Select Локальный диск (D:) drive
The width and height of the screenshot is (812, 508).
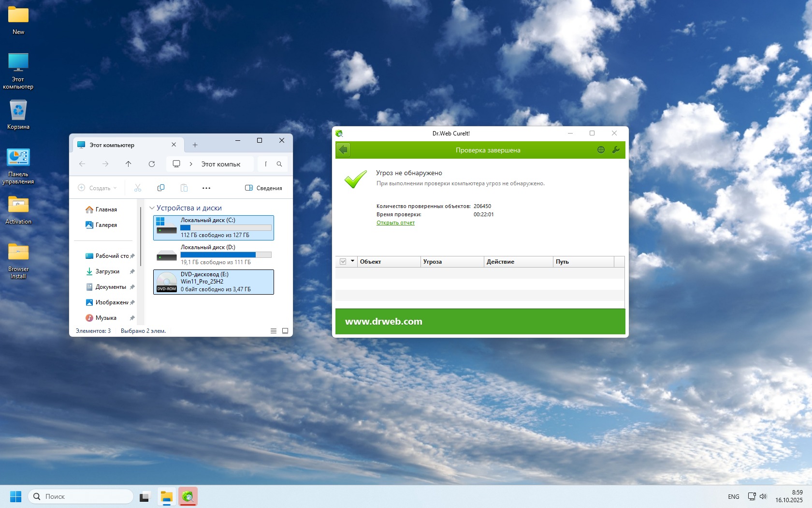tap(214, 254)
